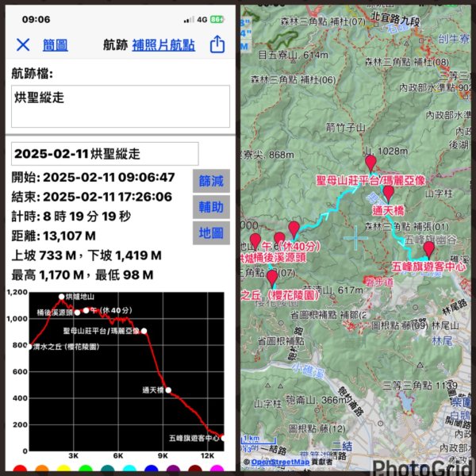Click the 09:06 clock in status bar
Image resolution: width=476 pixels, height=476 pixels.
click(x=36, y=19)
